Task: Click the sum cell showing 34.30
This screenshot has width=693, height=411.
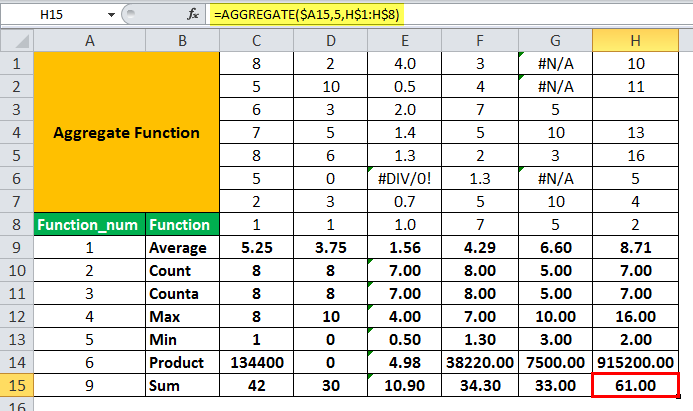Action: 480,385
